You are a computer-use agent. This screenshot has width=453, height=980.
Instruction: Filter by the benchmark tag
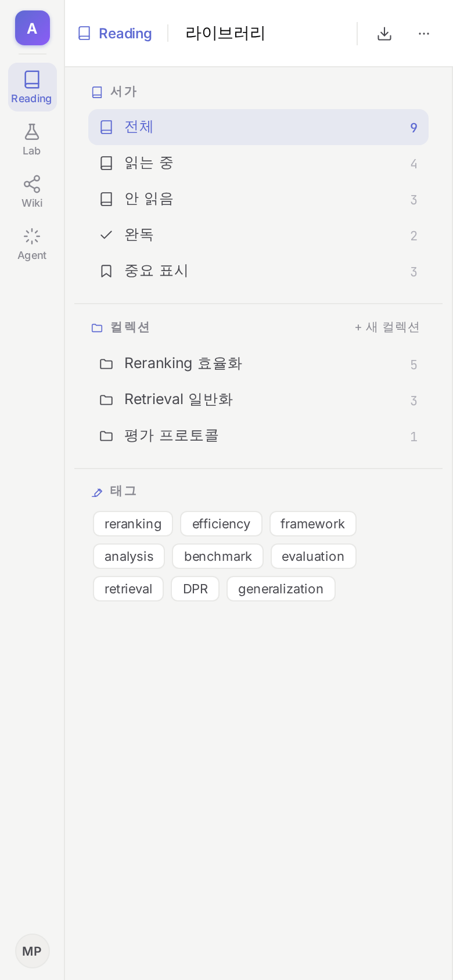218,556
